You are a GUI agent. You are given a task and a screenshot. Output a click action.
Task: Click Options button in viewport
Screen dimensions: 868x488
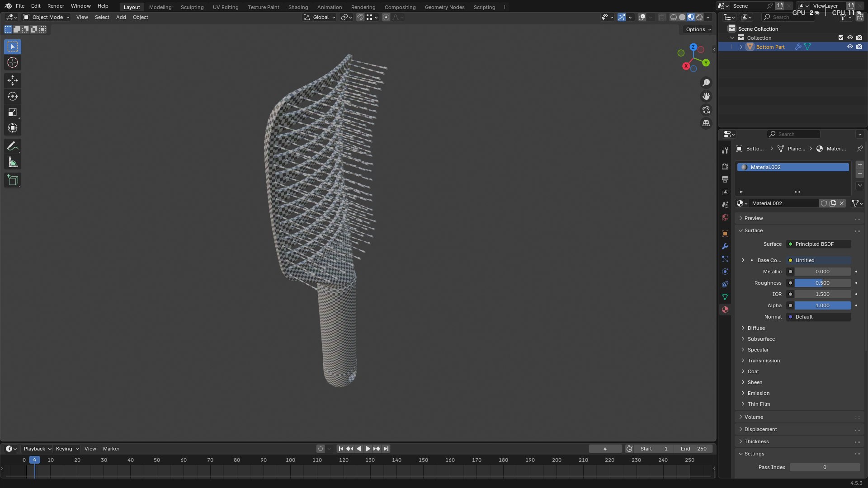pos(698,29)
